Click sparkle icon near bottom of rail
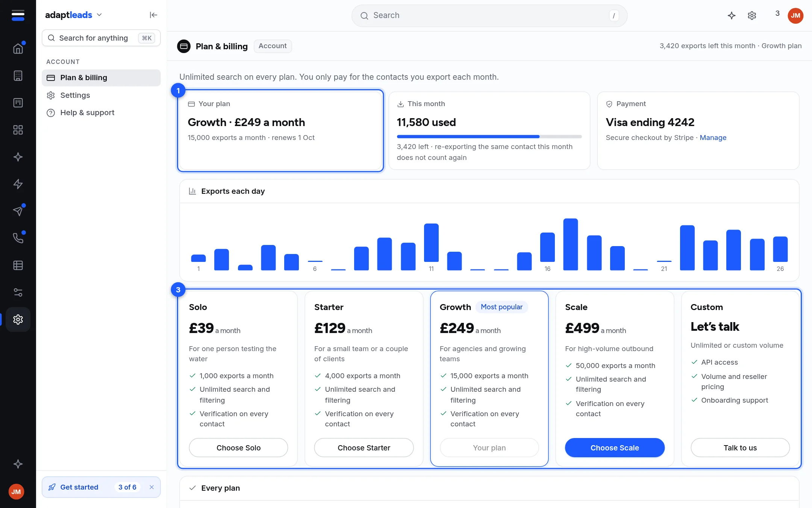The image size is (812, 508). 18,464
